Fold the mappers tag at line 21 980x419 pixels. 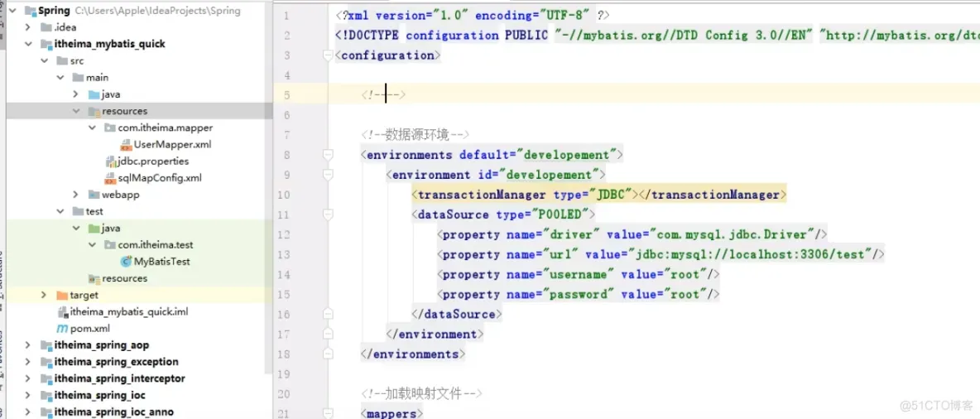tap(326, 413)
